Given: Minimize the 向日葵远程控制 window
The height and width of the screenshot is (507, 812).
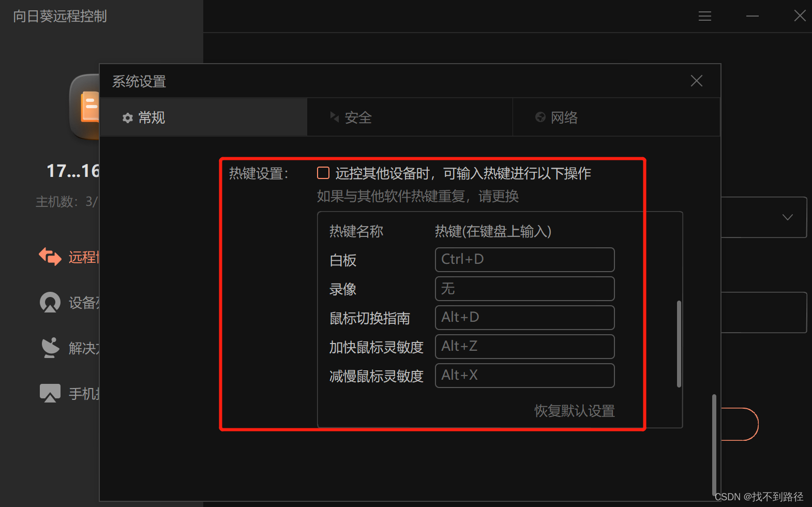Looking at the screenshot, I should pyautogui.click(x=753, y=17).
